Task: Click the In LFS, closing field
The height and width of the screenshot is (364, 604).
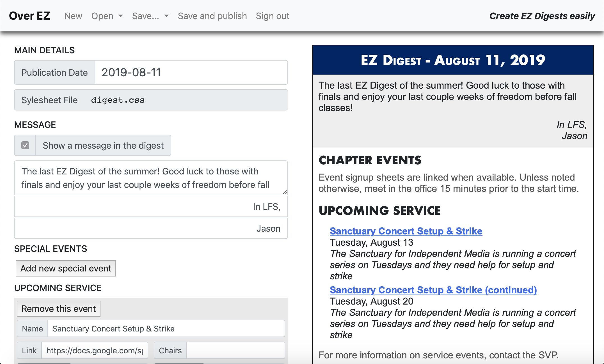Action: (x=151, y=207)
